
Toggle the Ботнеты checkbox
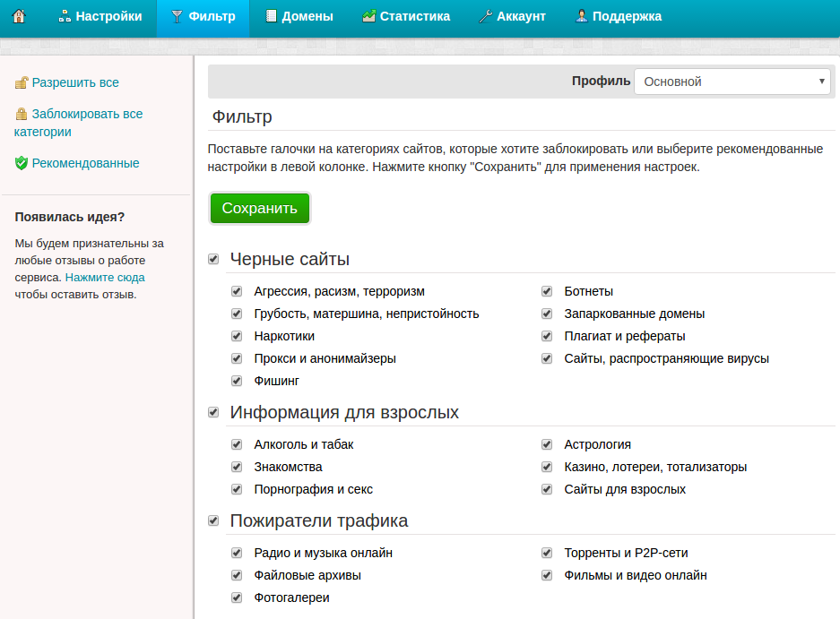[x=547, y=291]
